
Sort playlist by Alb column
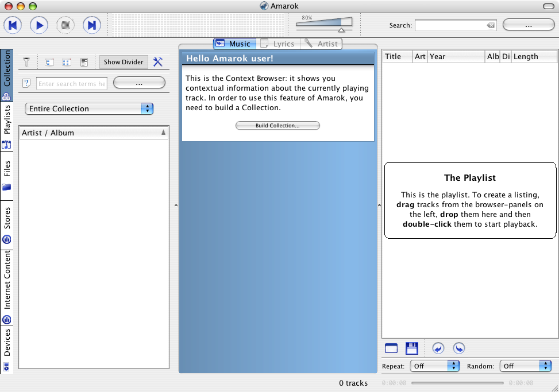pos(493,57)
